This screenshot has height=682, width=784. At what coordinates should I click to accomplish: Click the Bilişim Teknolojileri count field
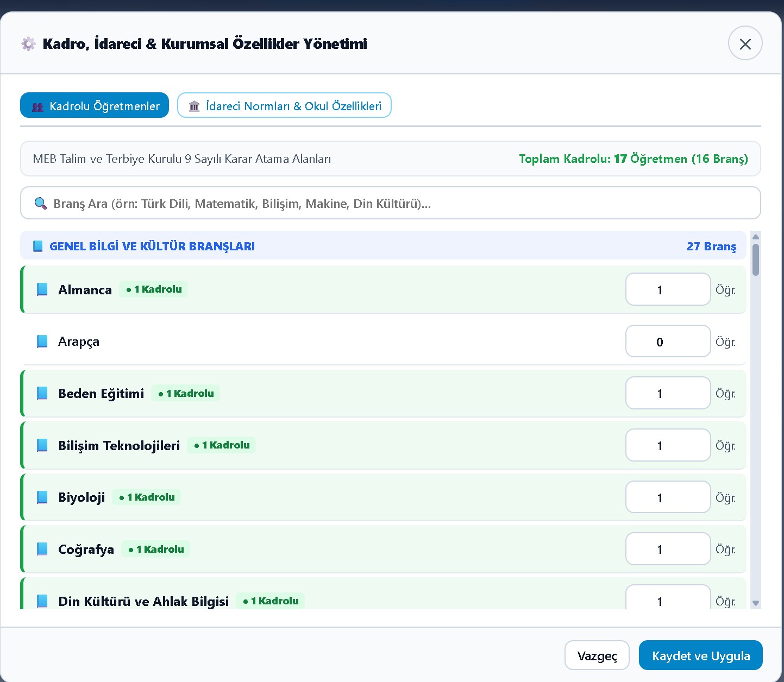pos(668,445)
